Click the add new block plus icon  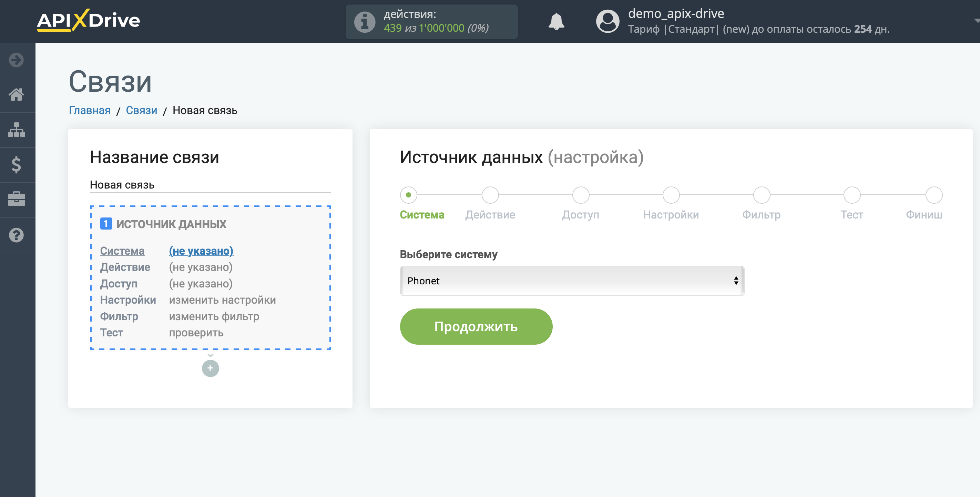[x=210, y=368]
